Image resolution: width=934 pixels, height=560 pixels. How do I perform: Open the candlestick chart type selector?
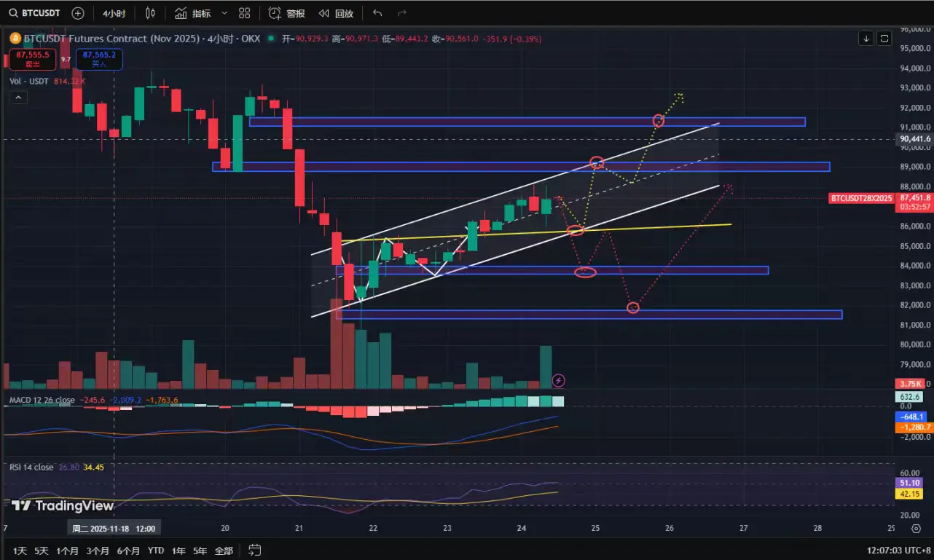click(x=150, y=13)
